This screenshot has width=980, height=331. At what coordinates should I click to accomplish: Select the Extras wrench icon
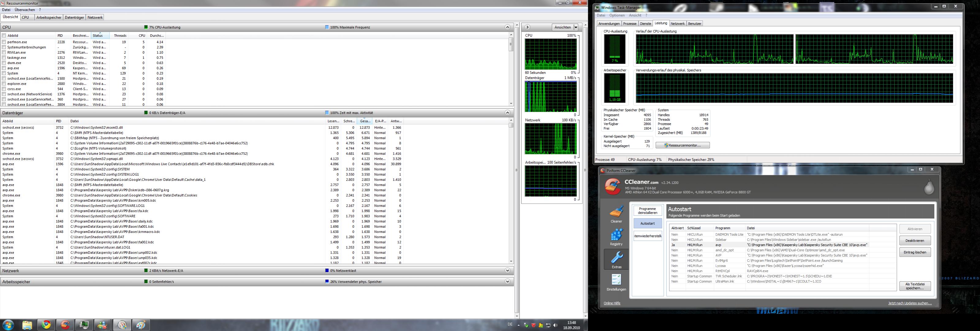(616, 259)
